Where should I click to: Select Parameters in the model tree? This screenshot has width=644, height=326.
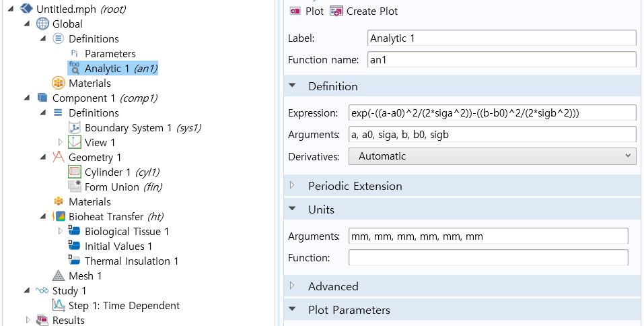tap(110, 54)
